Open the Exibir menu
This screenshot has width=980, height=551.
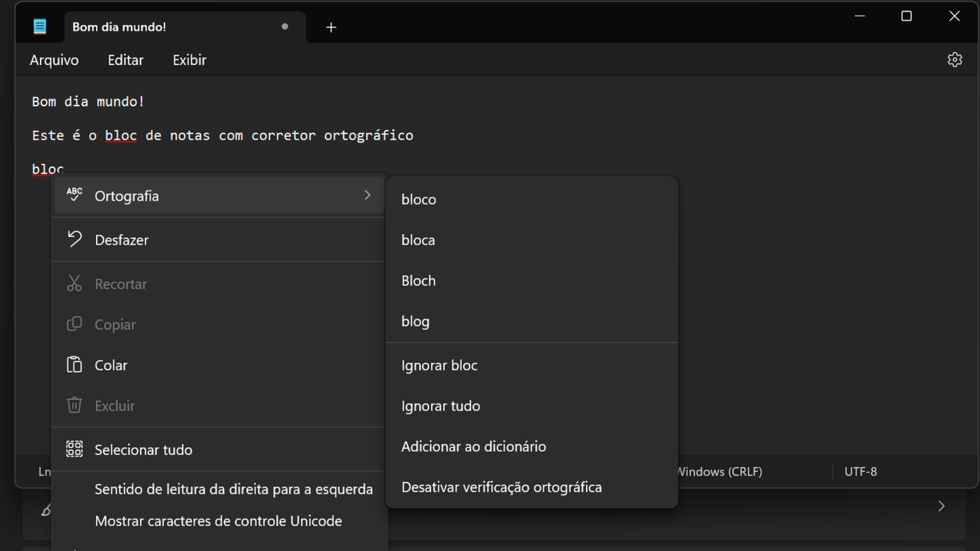pos(189,60)
